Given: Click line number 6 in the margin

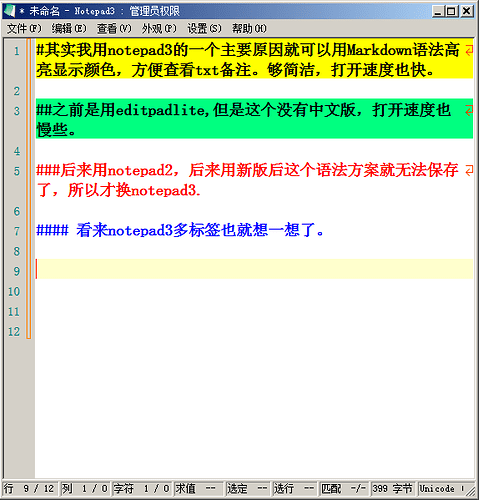Looking at the screenshot, I should pyautogui.click(x=17, y=211).
